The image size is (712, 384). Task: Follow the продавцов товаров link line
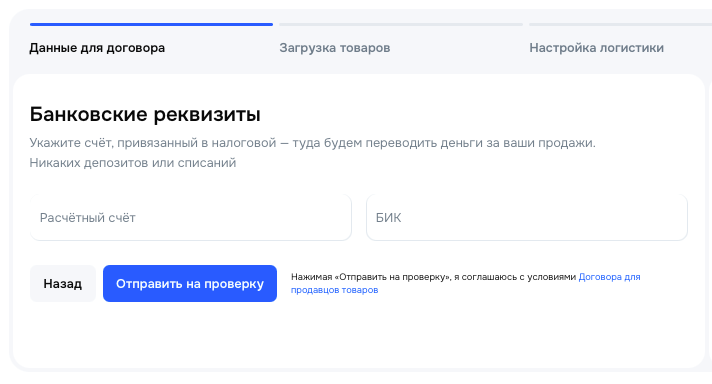335,290
